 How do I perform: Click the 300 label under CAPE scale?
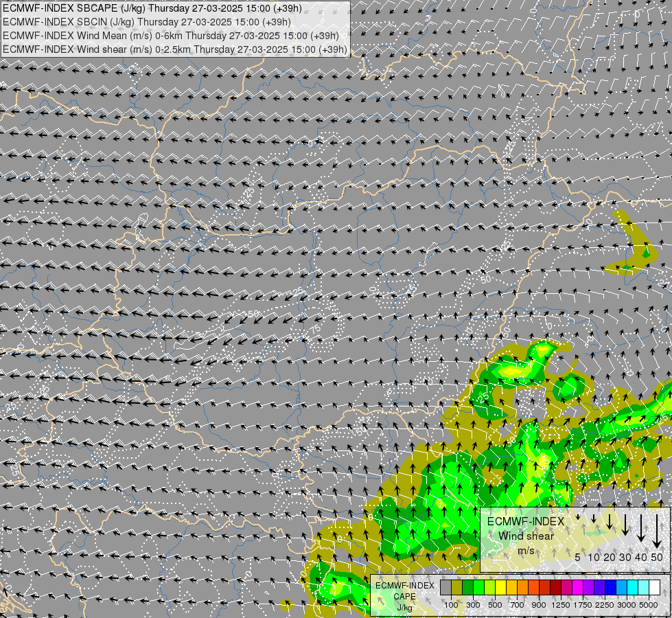pyautogui.click(x=473, y=605)
